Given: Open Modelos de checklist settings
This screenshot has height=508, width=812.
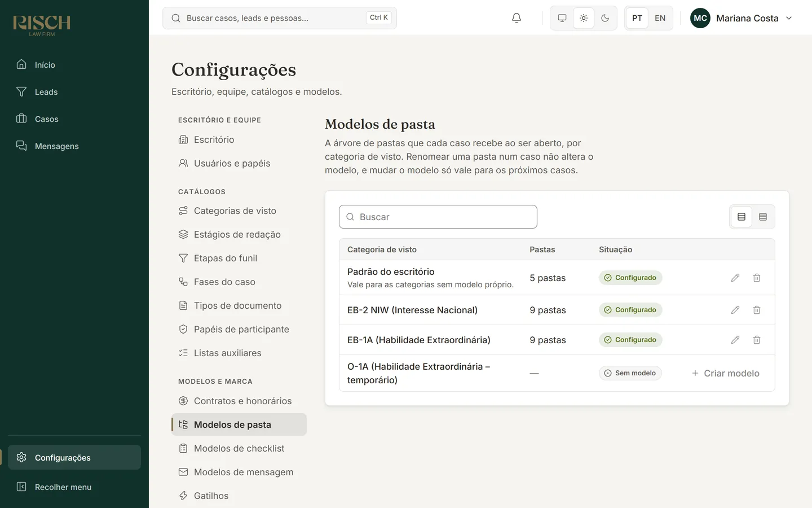Looking at the screenshot, I should [239, 448].
